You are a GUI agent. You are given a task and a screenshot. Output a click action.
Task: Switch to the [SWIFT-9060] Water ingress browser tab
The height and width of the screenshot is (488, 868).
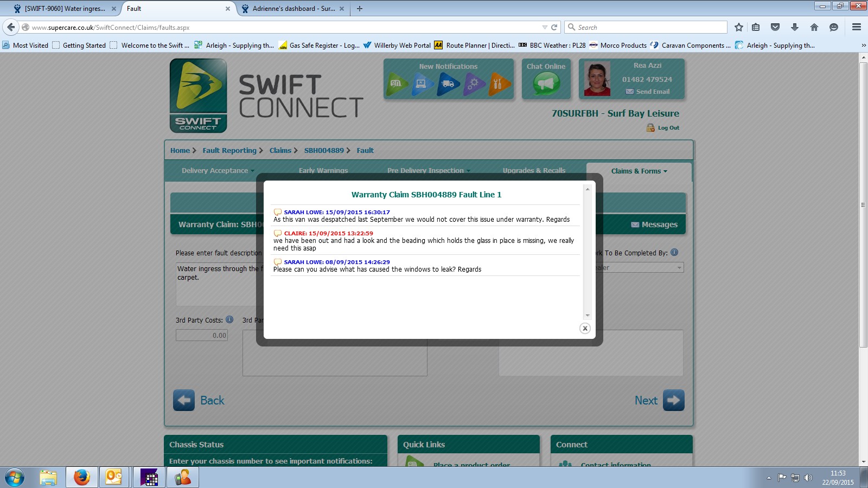(x=65, y=9)
